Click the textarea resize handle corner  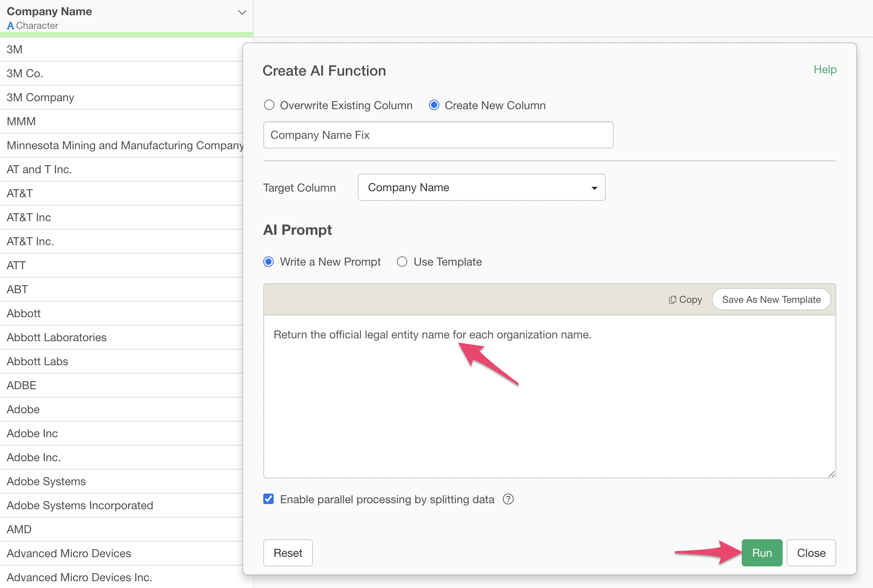[x=831, y=474]
